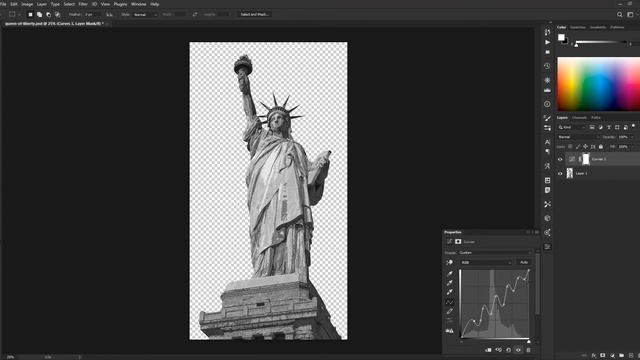Image resolution: width=640 pixels, height=360 pixels.
Task: Open the search icon at top right
Action: click(x=620, y=14)
